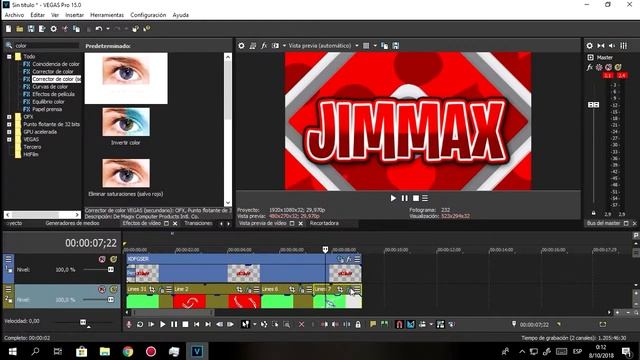
Task: Click the undo arrow in the toolbar
Action: [99, 29]
